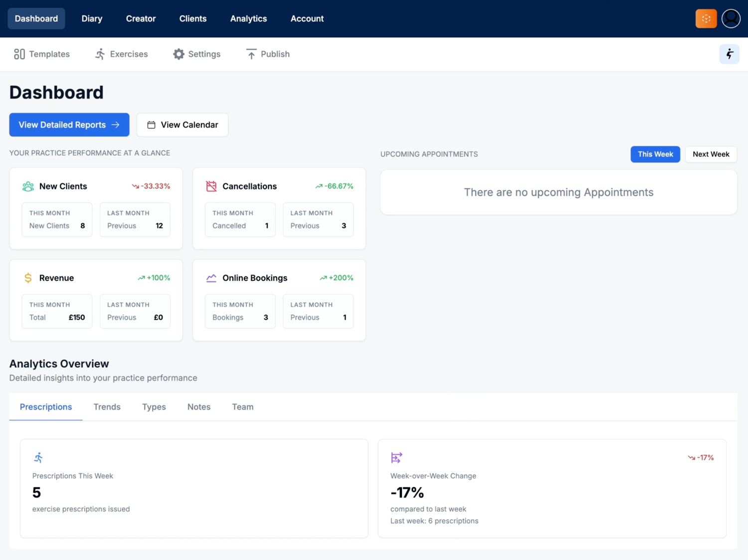The image size is (748, 560).
Task: Open the calendar with View Calendar
Action: 182,125
